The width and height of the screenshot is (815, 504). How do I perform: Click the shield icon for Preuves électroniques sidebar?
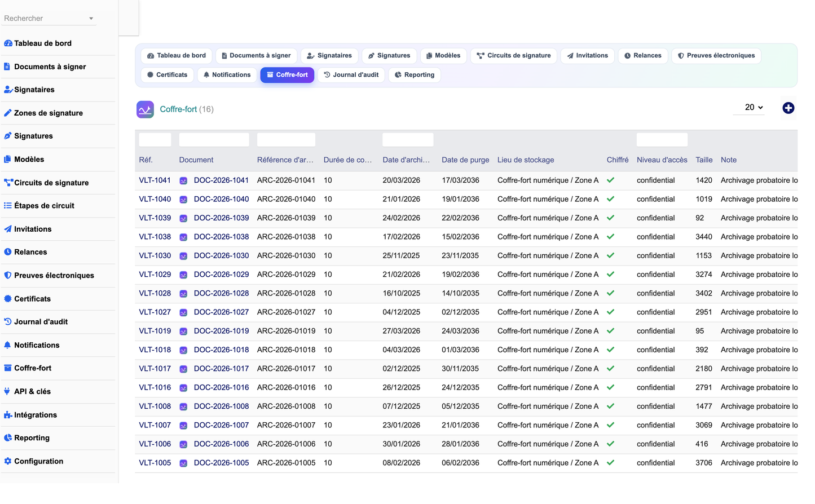click(x=7, y=275)
